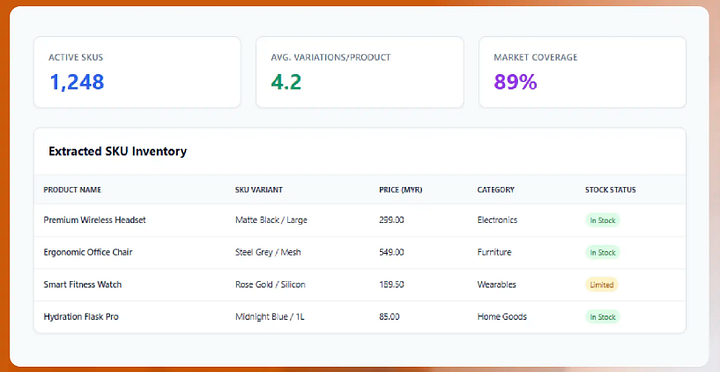Select the Premium Wireless Headset row
720x372 pixels.
pyautogui.click(x=360, y=220)
